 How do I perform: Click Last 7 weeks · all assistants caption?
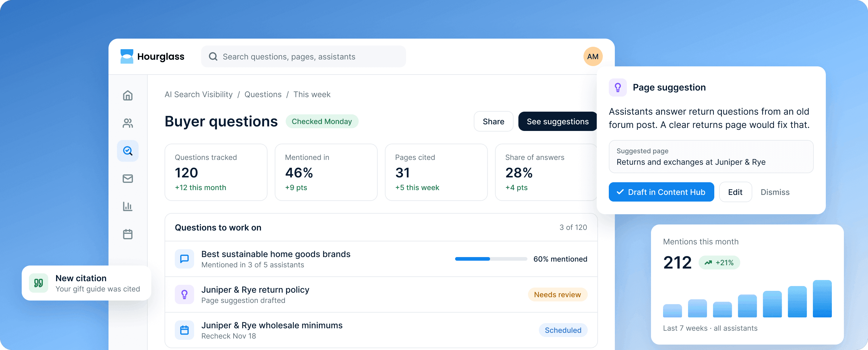coord(710,328)
